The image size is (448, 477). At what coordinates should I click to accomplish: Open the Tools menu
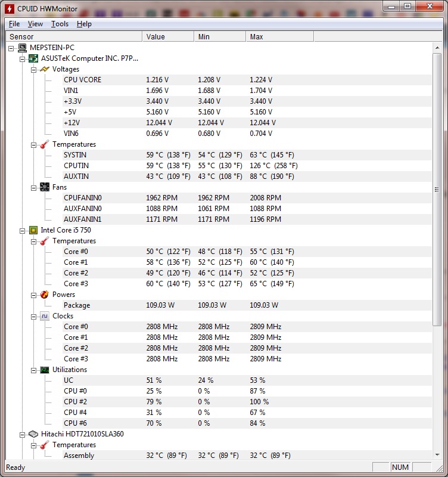pyautogui.click(x=60, y=24)
